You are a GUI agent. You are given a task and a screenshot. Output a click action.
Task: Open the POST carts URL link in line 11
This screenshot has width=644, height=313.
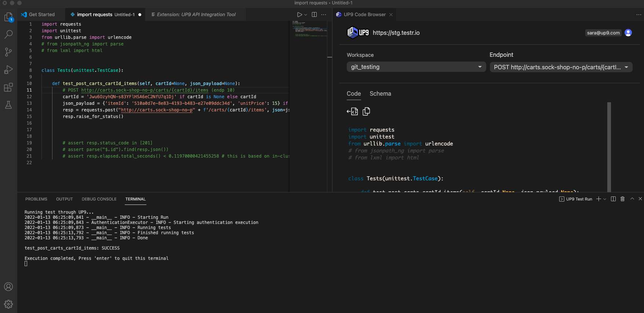145,90
